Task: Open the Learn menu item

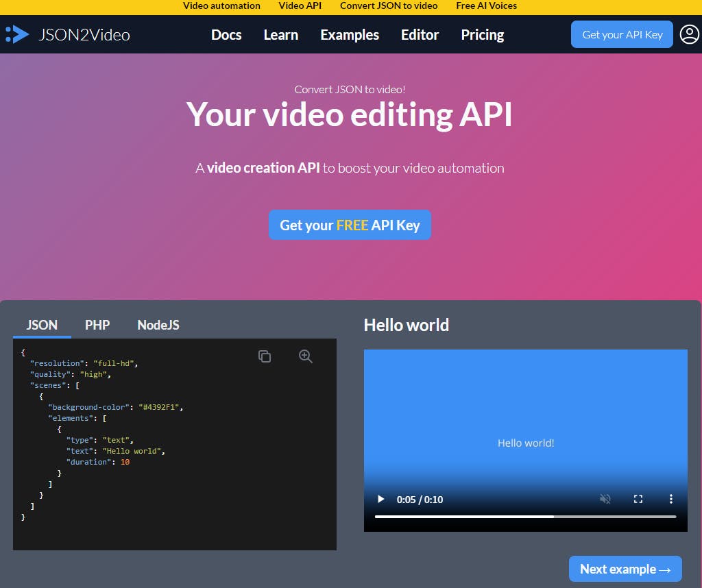Action: 280,35
